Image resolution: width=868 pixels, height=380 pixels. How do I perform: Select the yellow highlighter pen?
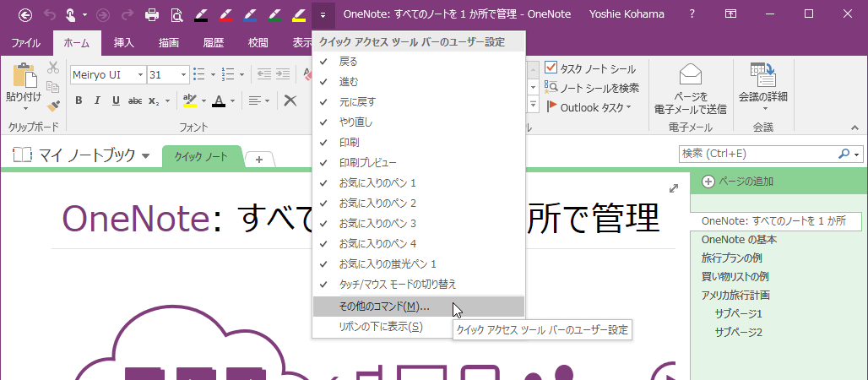299,14
